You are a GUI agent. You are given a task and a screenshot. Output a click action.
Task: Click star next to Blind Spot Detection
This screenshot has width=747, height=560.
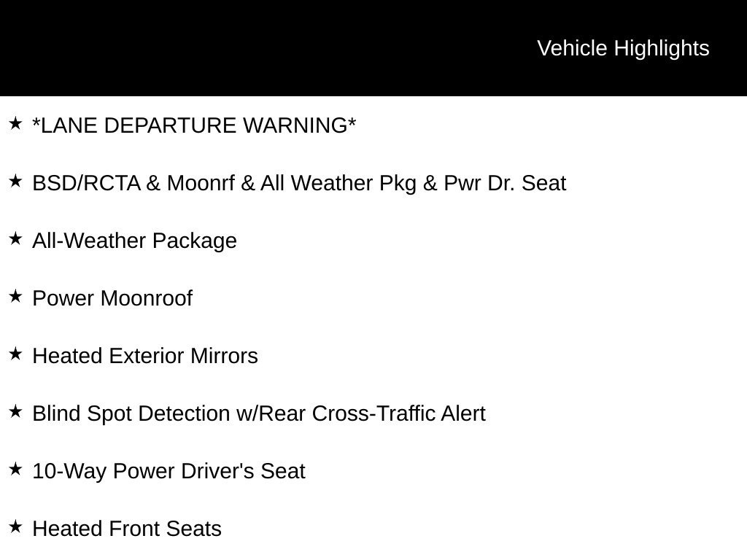coord(15,411)
